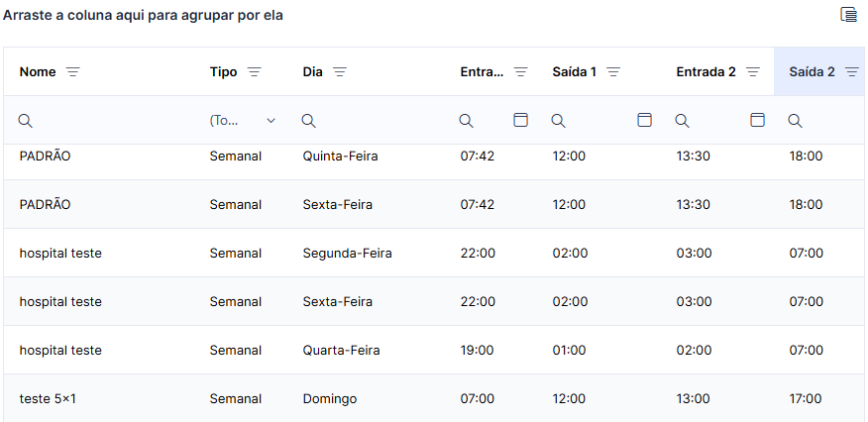The width and height of the screenshot is (868, 422).
Task: Expand the Tipo filter dropdown showing (To...
Action: coord(243,121)
